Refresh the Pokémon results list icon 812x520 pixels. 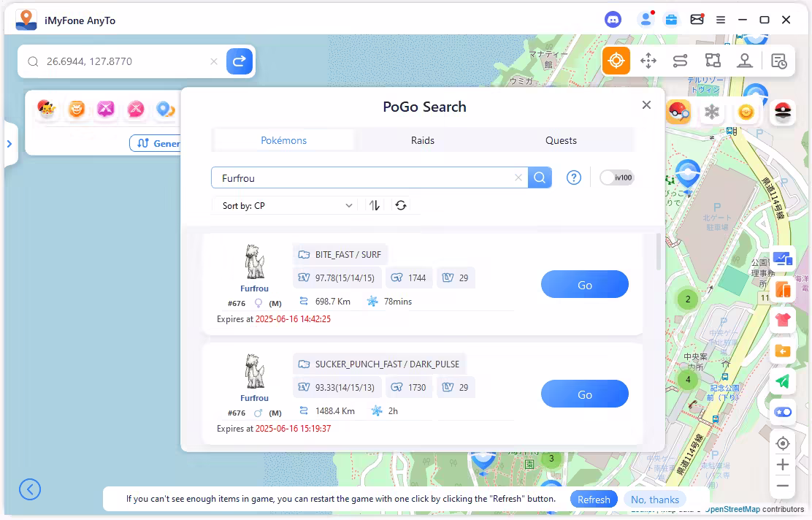coord(401,206)
